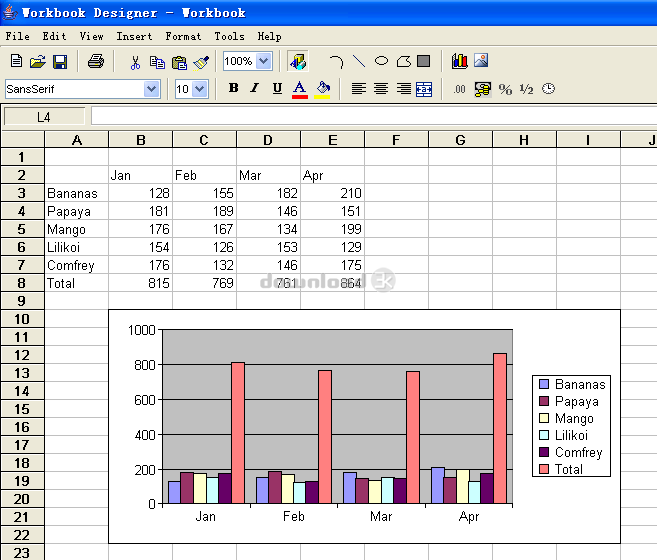The height and width of the screenshot is (560, 657).
Task: Click the Bananas cell
Action: 77,193
